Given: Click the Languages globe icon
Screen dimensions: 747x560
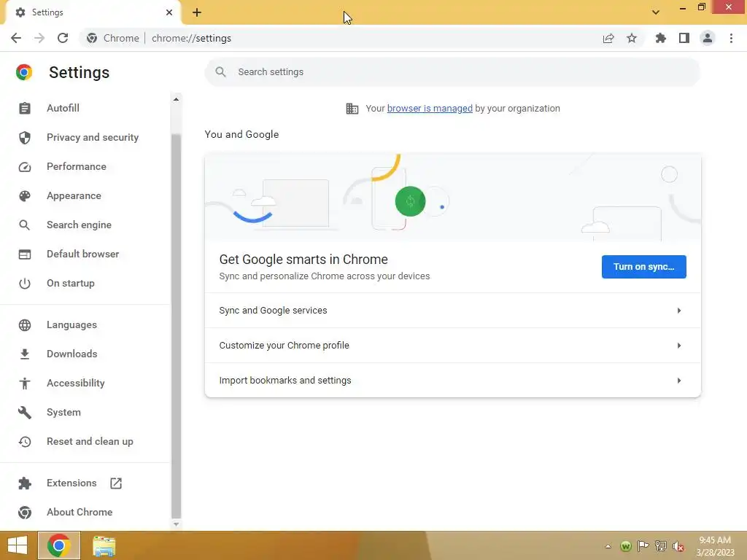Looking at the screenshot, I should [x=25, y=324].
